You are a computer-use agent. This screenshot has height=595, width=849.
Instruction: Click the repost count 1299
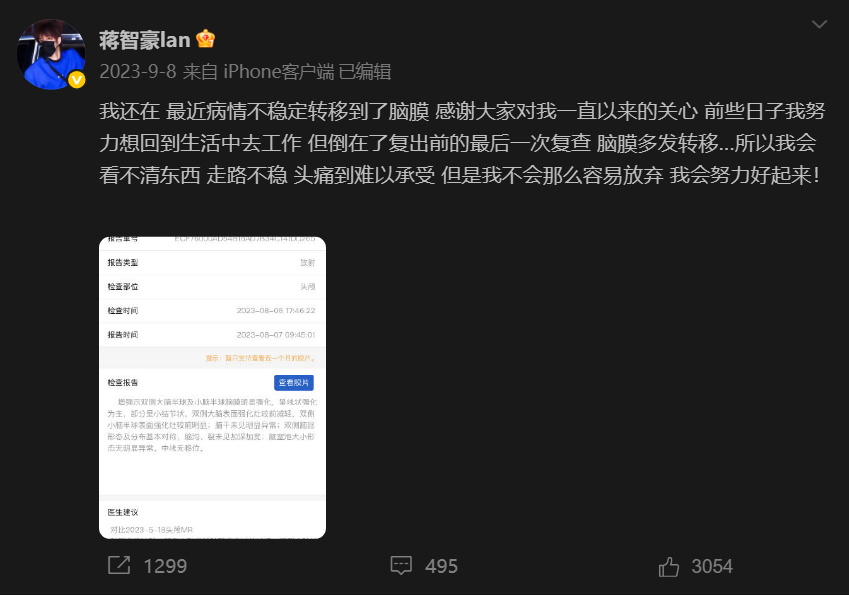(x=165, y=566)
